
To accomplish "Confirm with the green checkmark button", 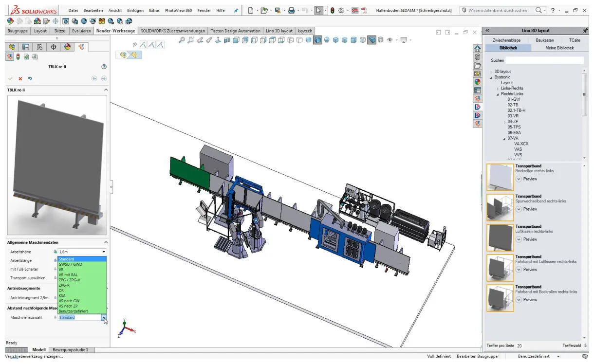I will 10,78.
